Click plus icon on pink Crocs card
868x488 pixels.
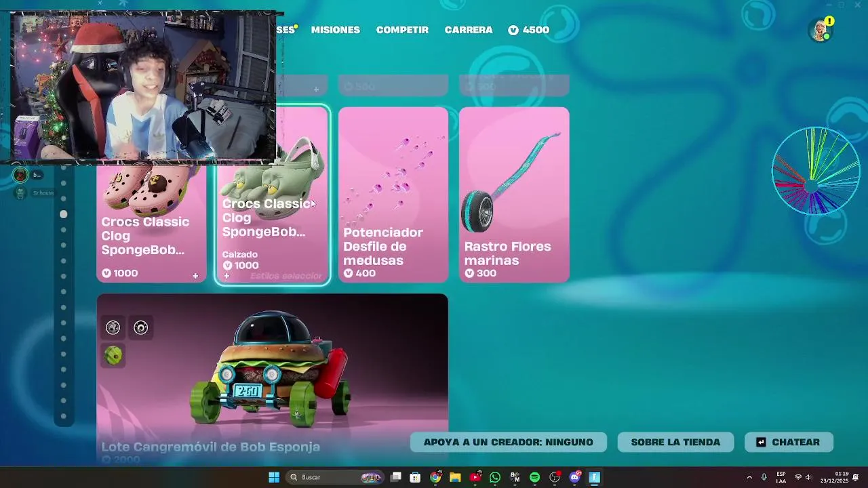(x=195, y=276)
